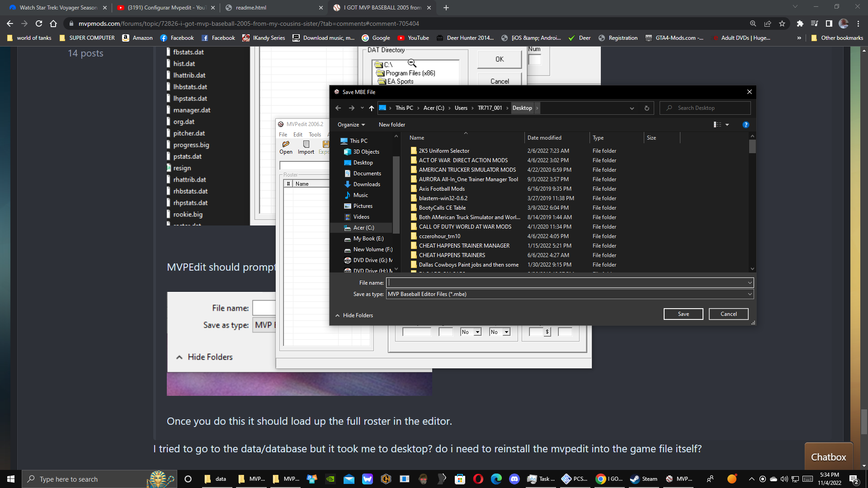Viewport: 868px width, 488px height.
Task: Open the Save as type dropdown
Action: coord(750,294)
